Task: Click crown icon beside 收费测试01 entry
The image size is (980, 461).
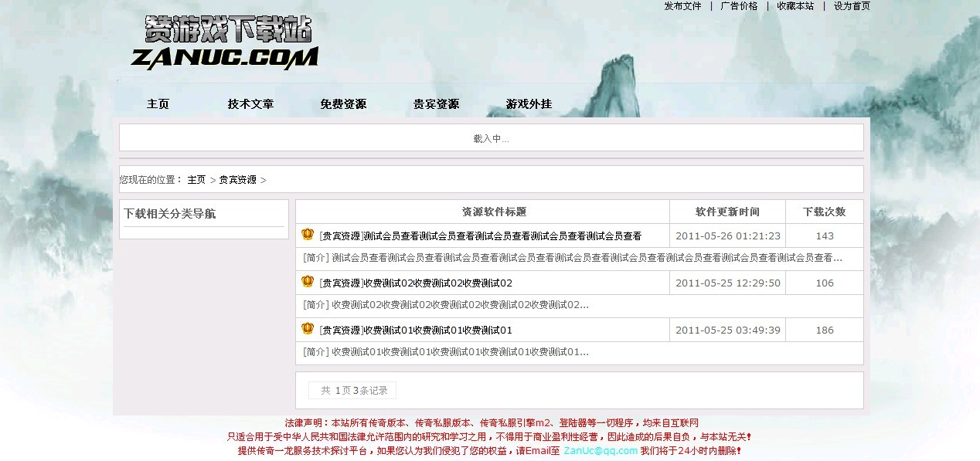Action: [x=308, y=329]
